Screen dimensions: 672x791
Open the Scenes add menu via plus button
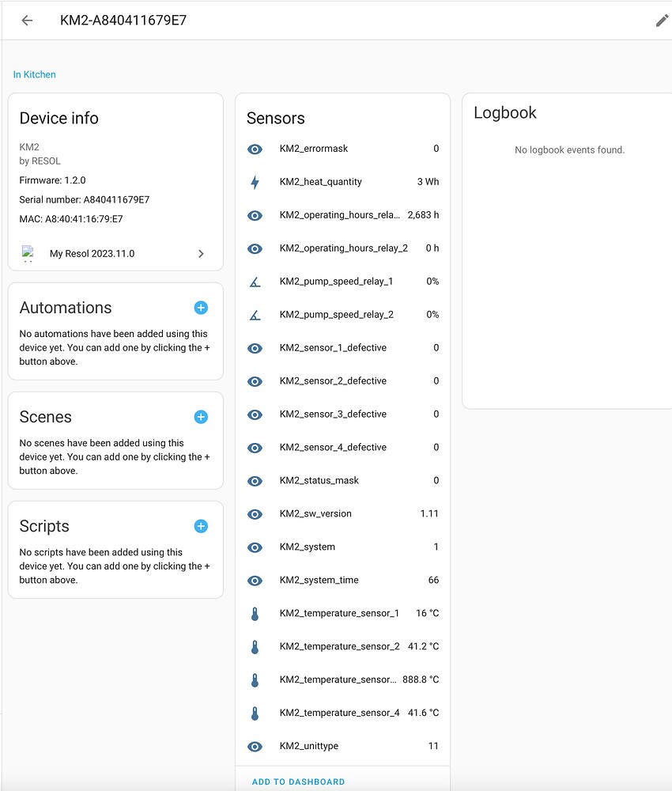coord(200,417)
